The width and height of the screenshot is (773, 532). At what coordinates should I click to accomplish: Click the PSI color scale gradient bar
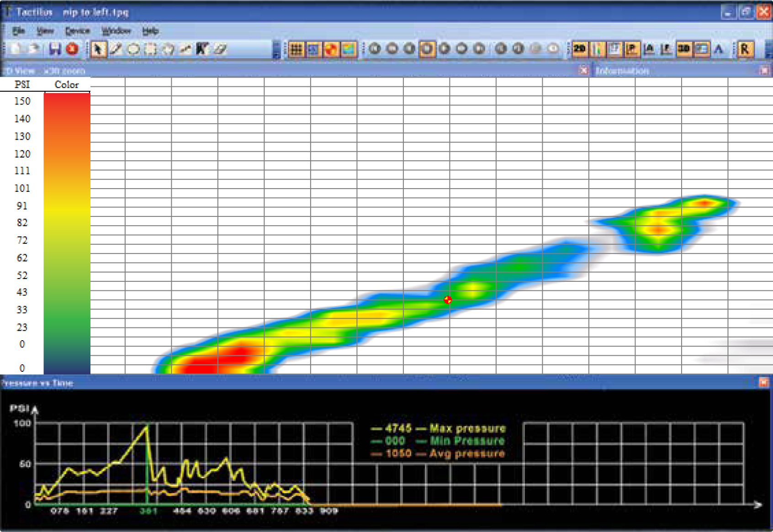pos(67,233)
